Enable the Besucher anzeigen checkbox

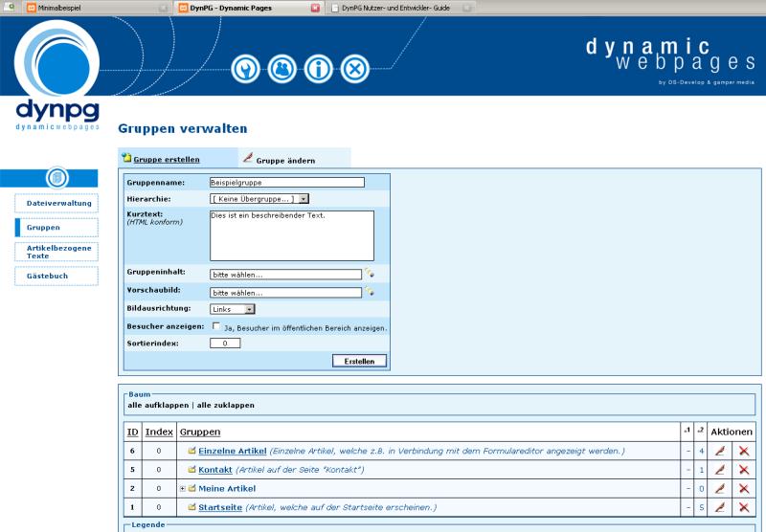tap(215, 326)
